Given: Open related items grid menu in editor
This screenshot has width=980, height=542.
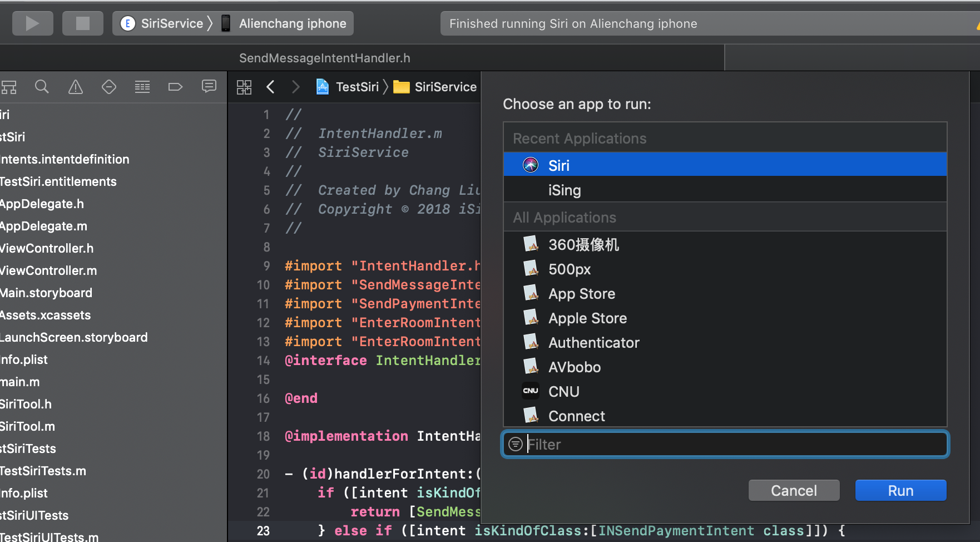Looking at the screenshot, I should (244, 87).
